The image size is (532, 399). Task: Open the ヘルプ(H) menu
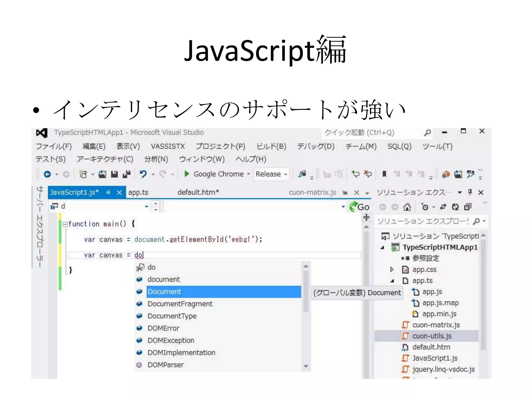click(x=251, y=159)
